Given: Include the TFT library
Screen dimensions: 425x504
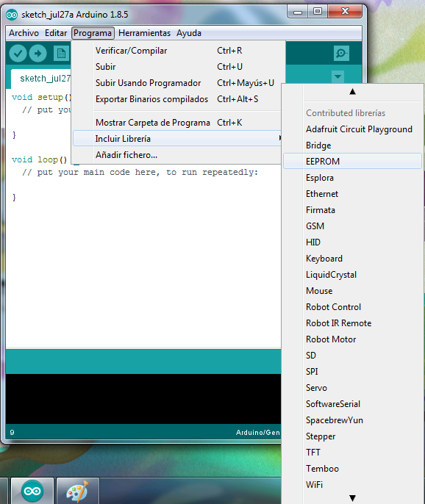Looking at the screenshot, I should (x=353, y=453).
